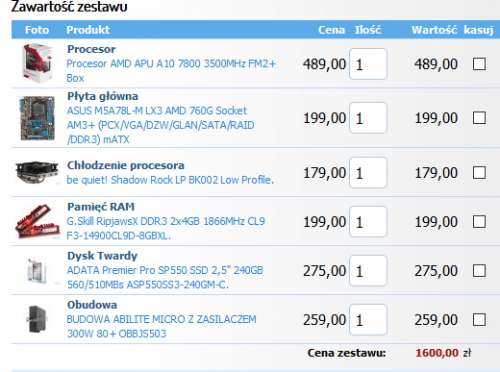Check the kasuj box for Obudowa row

(479, 320)
